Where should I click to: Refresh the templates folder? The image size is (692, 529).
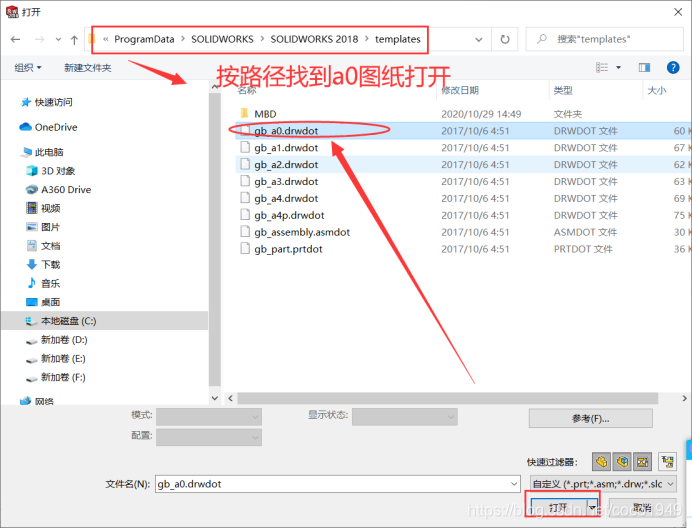505,40
